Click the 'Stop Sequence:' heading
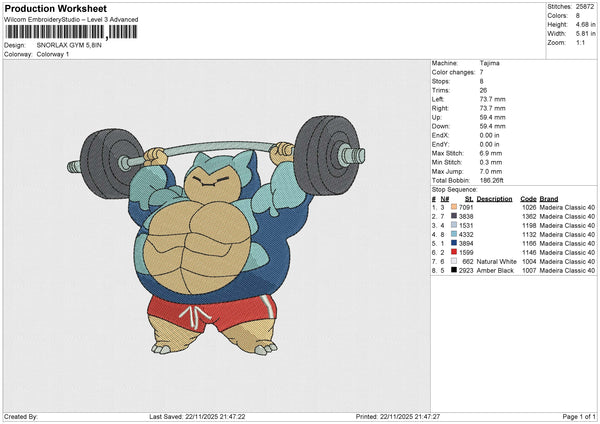The image size is (600, 424). click(x=455, y=190)
